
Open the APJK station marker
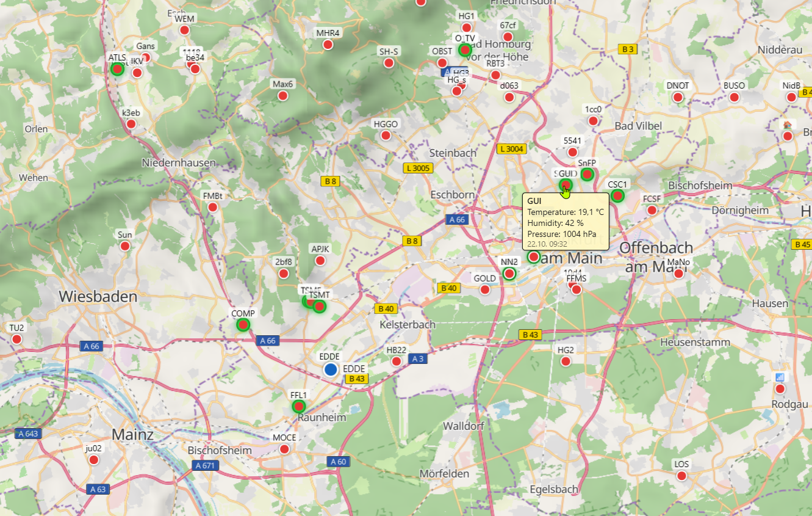click(320, 261)
